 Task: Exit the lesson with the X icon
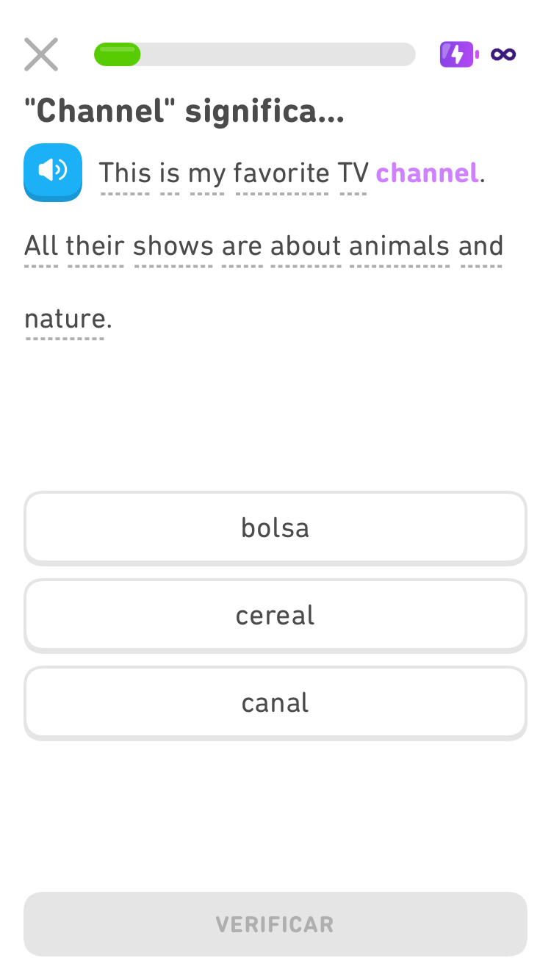tap(40, 54)
